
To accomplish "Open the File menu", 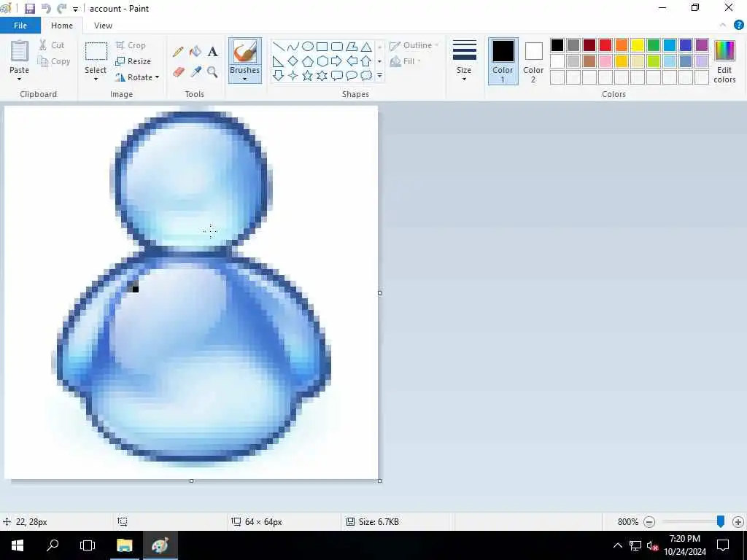I will point(20,26).
